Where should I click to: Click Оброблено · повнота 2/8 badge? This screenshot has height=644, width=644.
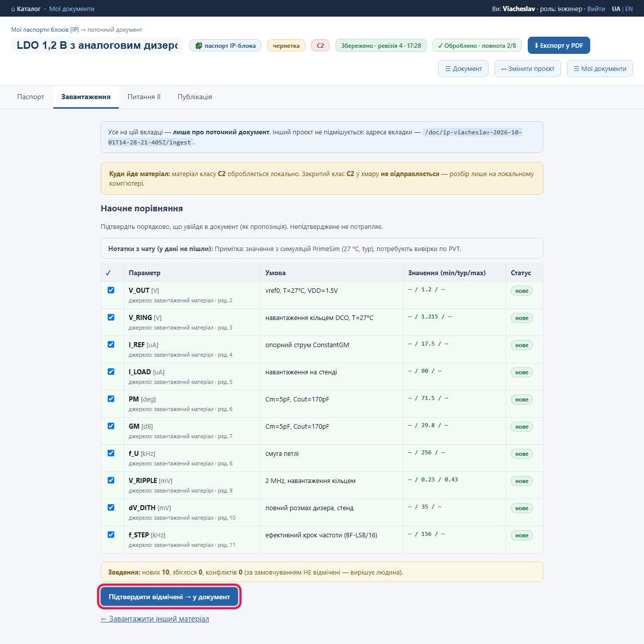point(477,45)
